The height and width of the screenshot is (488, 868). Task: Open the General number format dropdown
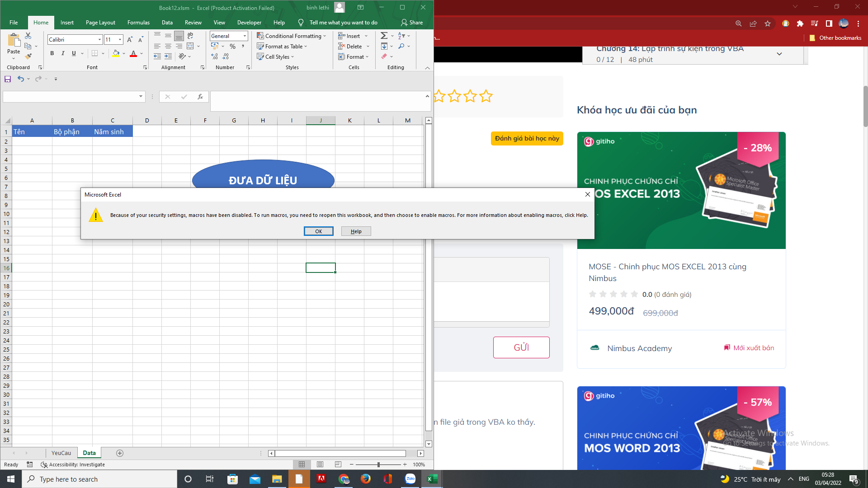pos(245,36)
